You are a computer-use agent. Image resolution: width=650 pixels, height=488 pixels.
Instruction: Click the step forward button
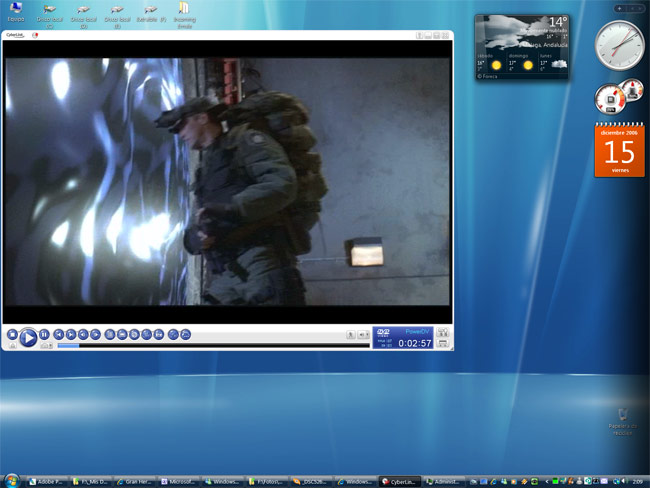pos(95,334)
